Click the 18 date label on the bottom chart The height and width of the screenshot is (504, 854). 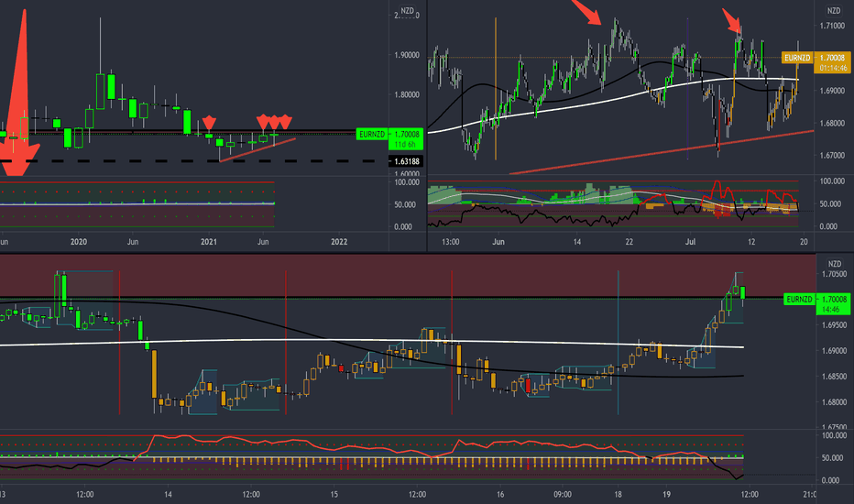tap(618, 495)
